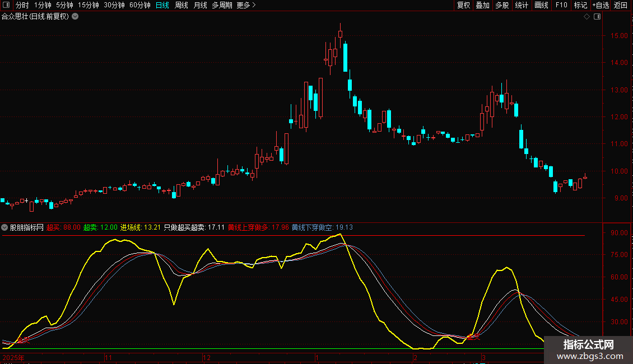
Task: Open the 统计 statistics tool
Action: coord(521,5)
